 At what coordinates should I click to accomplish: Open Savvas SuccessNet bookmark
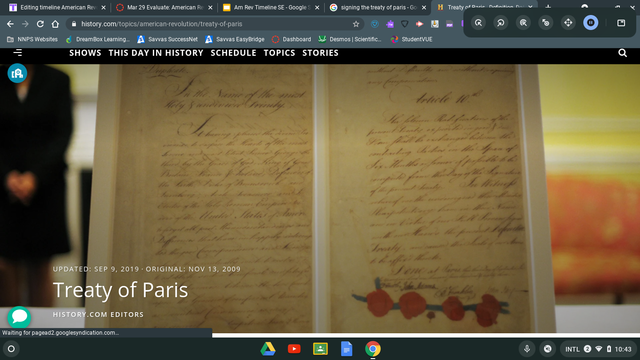point(167,39)
